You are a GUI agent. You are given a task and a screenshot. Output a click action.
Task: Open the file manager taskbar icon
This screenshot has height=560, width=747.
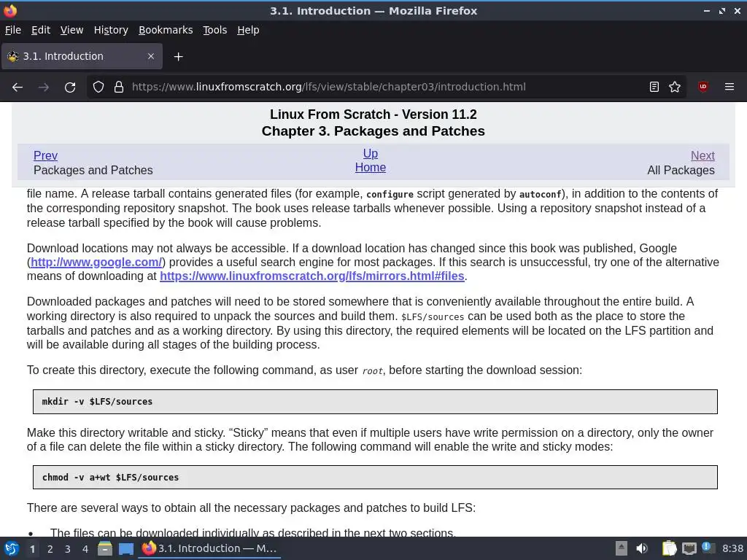[x=104, y=548]
